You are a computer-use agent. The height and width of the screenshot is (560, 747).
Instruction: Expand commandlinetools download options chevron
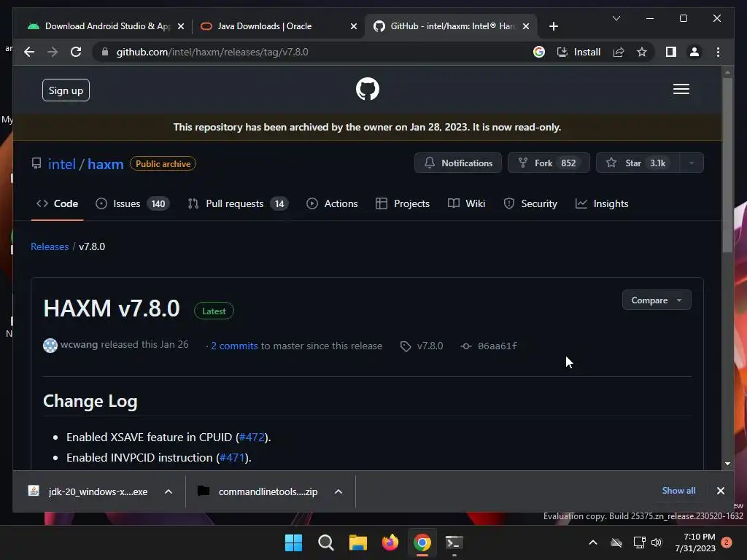click(338, 491)
